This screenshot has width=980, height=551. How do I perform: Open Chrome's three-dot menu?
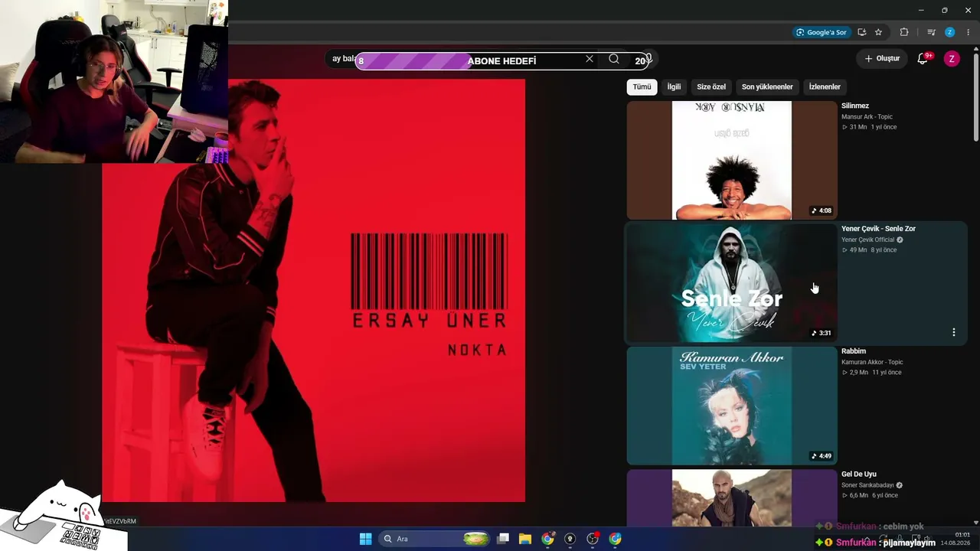click(x=968, y=32)
